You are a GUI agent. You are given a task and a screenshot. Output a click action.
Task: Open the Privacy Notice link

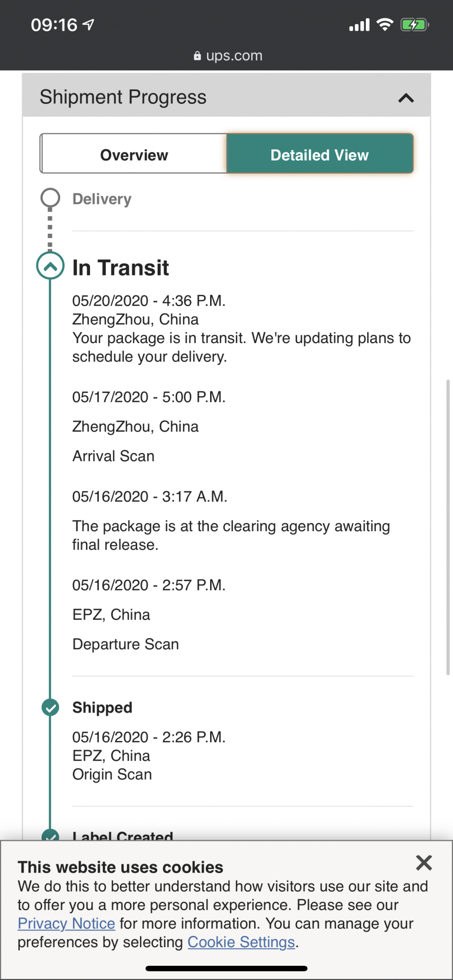pyautogui.click(x=66, y=924)
